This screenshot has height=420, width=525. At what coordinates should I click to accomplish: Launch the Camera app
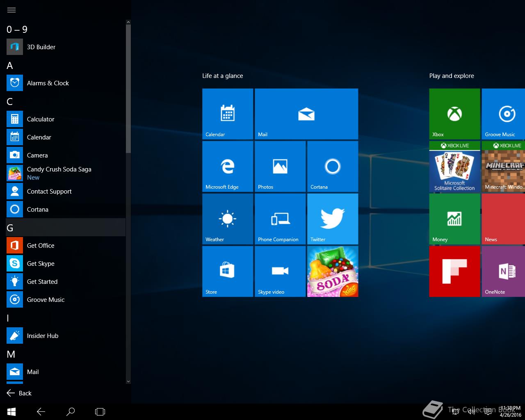click(x=66, y=155)
